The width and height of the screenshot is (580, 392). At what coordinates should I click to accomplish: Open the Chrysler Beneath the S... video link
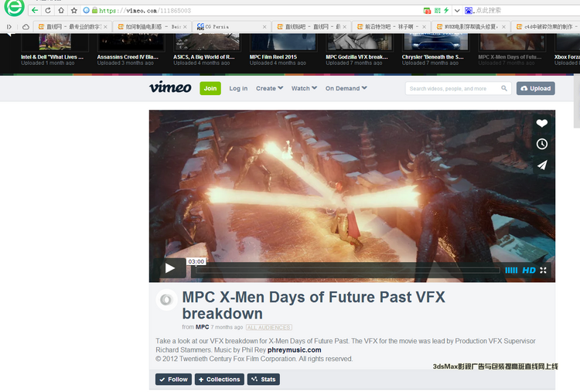pyautogui.click(x=432, y=57)
